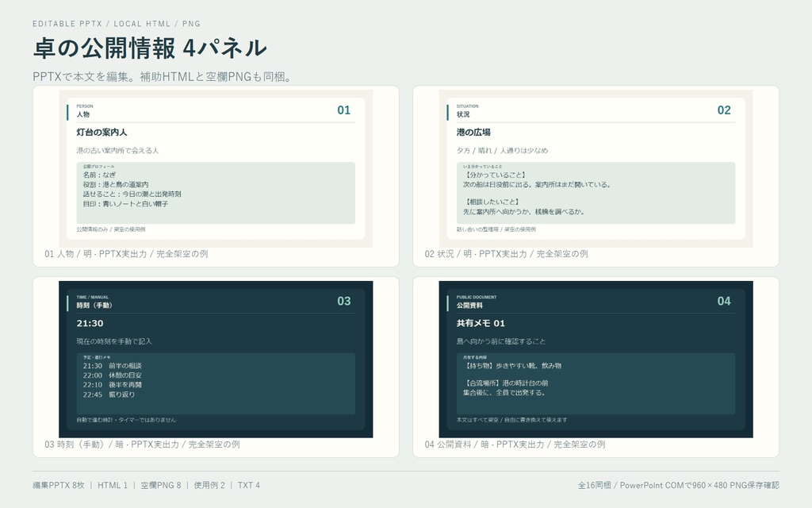Viewport: 812px width, 508px height.
Task: Open the dark 03 時刻（手動） panel thumbnail
Action: coord(216,360)
